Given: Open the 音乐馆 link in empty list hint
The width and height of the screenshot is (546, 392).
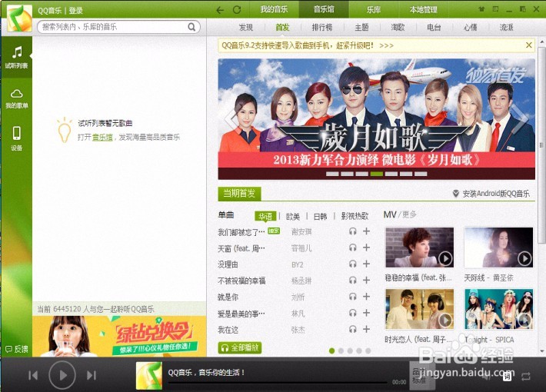Looking at the screenshot, I should [102, 137].
